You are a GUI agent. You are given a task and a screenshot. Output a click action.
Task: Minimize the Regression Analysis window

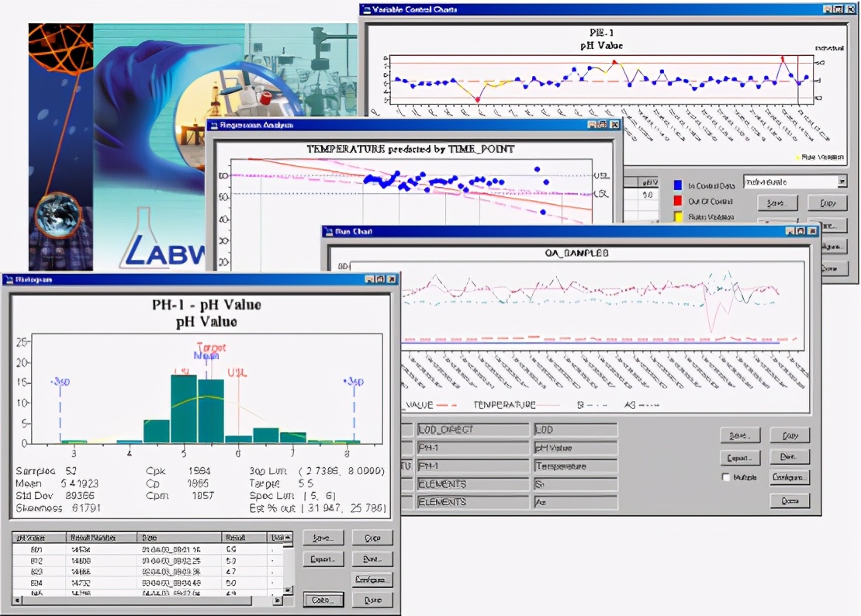tap(592, 124)
